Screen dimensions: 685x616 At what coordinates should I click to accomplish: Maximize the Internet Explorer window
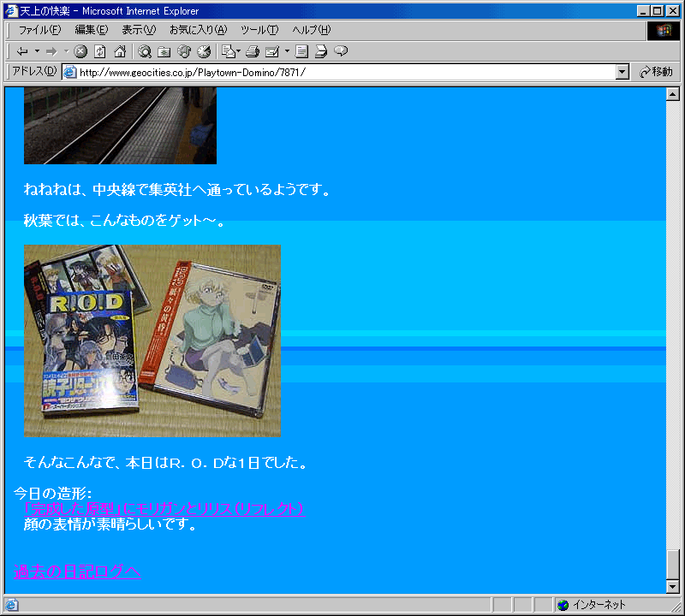(657, 11)
